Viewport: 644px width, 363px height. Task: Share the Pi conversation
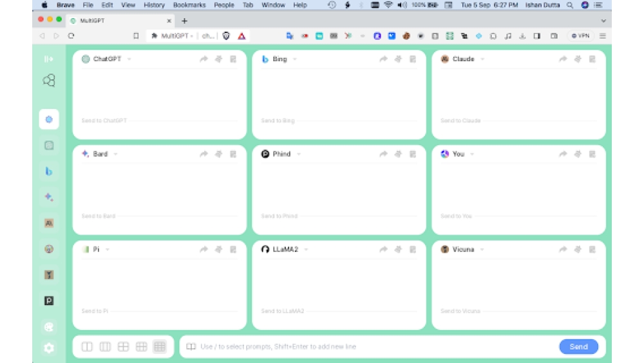tap(204, 250)
